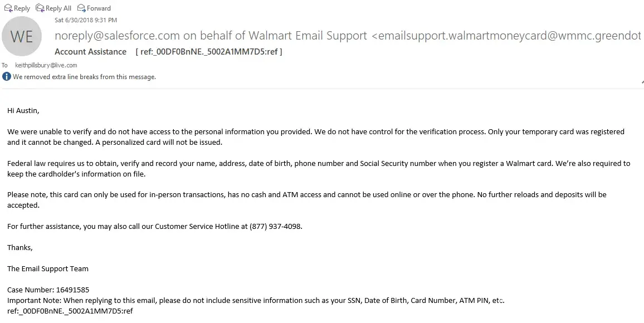Click the Reply envelope icon

pyautogui.click(x=8, y=8)
